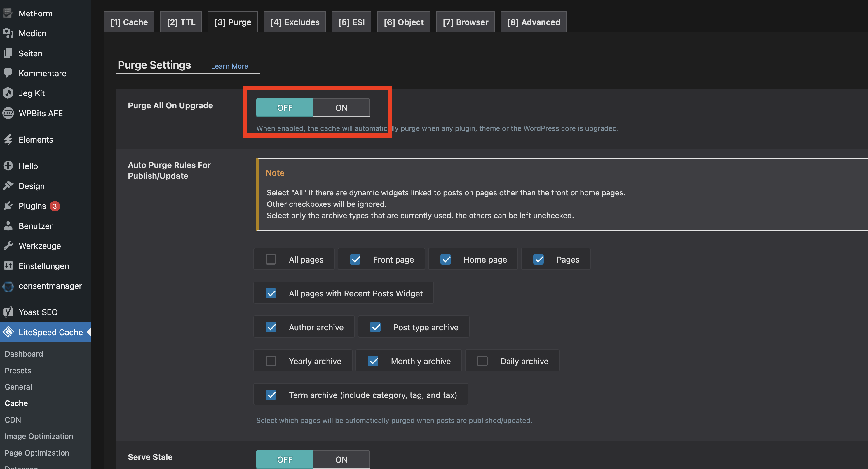Open Medien via its media icon
The image size is (868, 469).
click(8, 33)
